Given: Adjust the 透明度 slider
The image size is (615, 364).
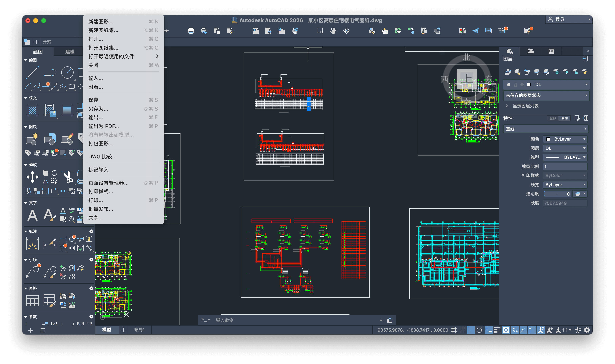Looking at the screenshot, I should pyautogui.click(x=557, y=194).
